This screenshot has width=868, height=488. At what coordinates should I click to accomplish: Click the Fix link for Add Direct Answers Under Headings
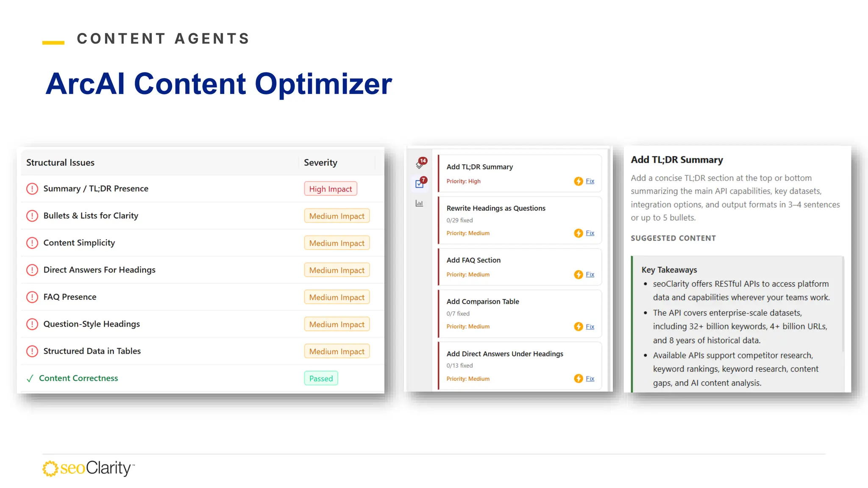(590, 378)
